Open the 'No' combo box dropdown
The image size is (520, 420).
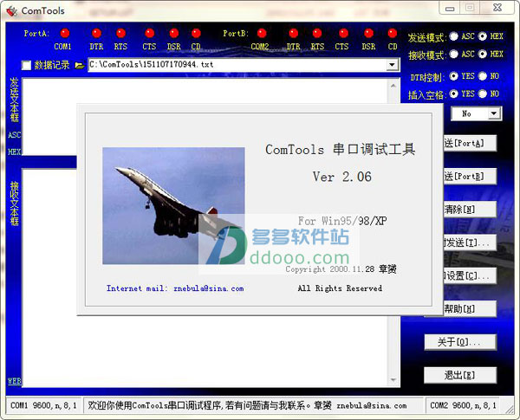pos(494,113)
